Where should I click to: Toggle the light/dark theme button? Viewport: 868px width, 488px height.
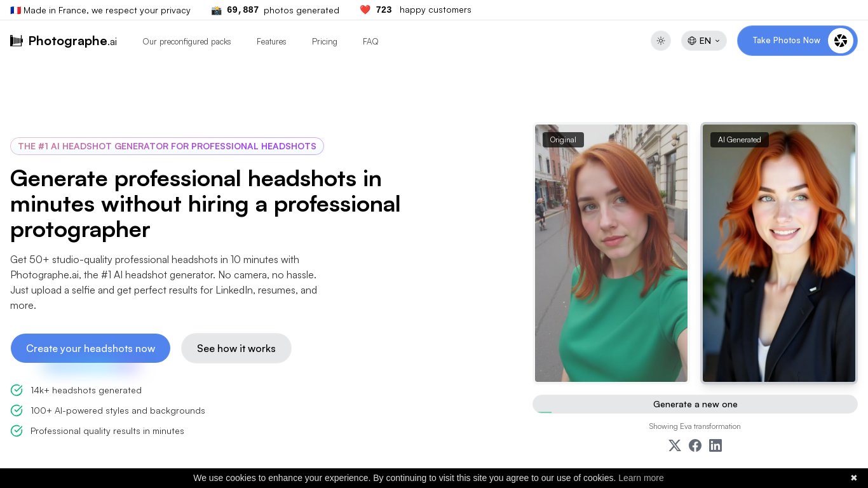pos(661,41)
